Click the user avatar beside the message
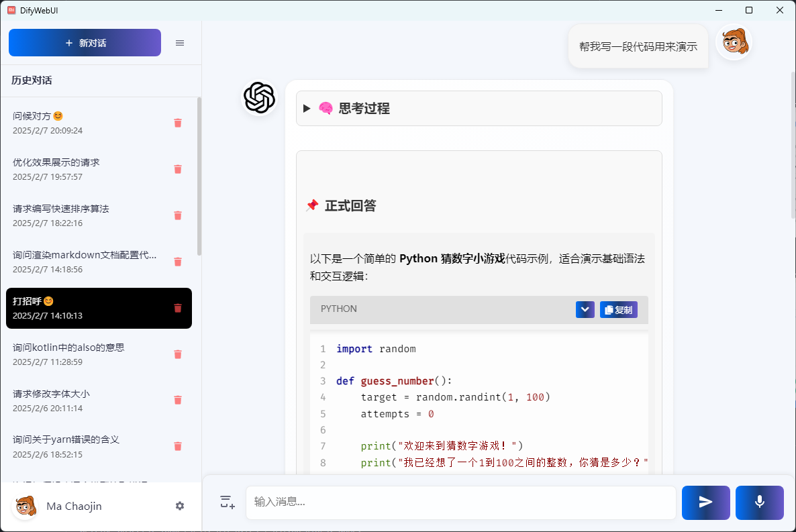The width and height of the screenshot is (796, 532). tap(734, 42)
